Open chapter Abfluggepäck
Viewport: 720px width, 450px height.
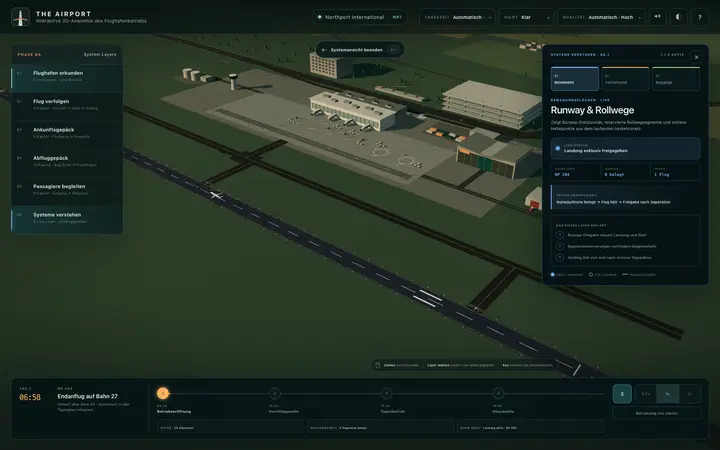(67, 161)
